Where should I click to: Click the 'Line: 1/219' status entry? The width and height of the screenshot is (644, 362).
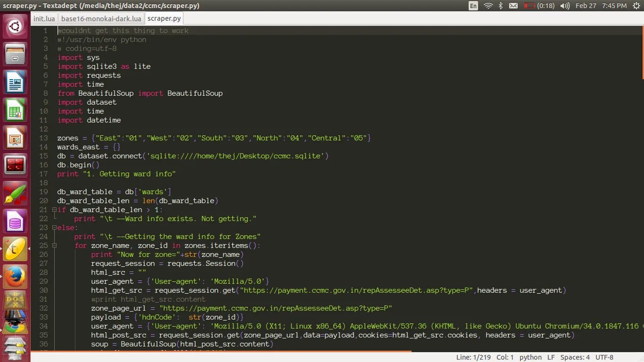click(473, 357)
